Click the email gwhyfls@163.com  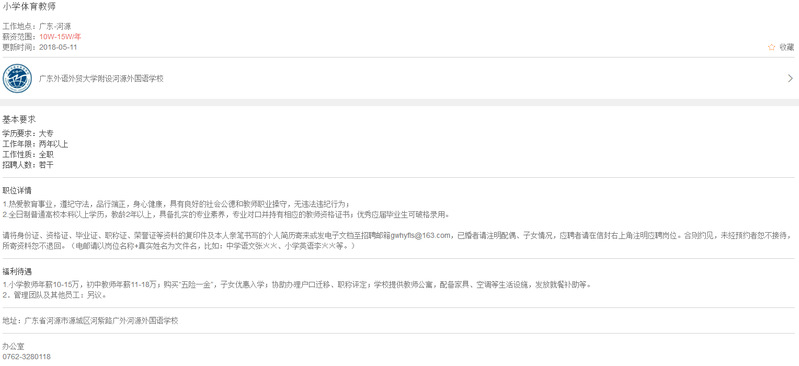[421, 235]
